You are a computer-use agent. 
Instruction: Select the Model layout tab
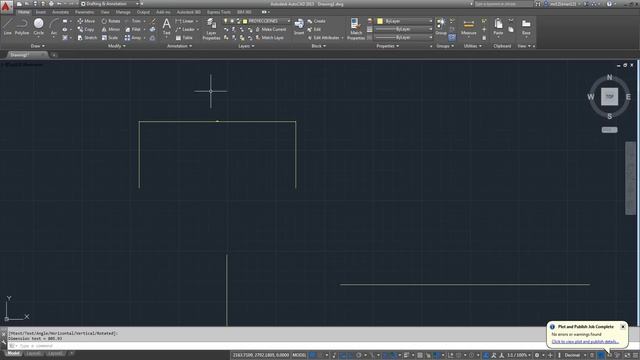click(13, 353)
